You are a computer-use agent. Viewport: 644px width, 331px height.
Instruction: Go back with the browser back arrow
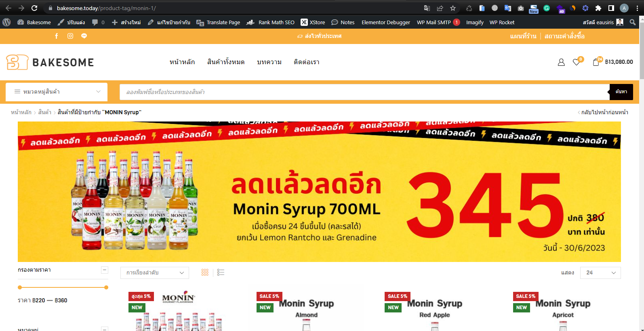[8, 8]
